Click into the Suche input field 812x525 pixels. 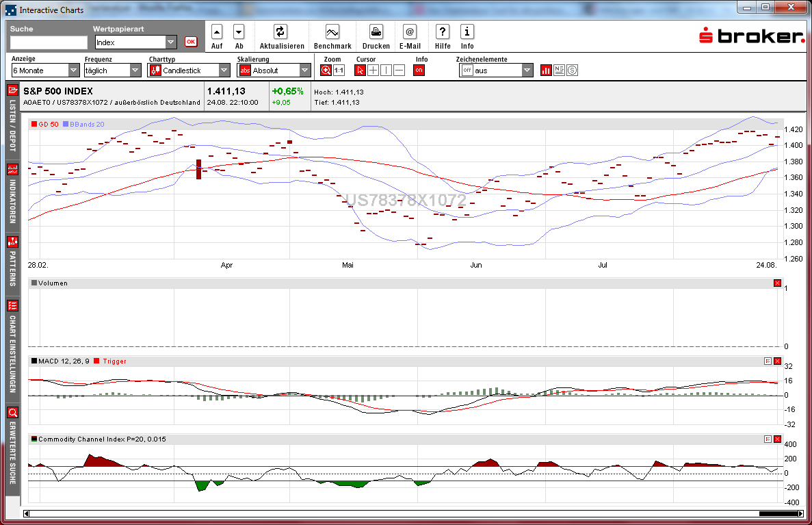tap(49, 42)
